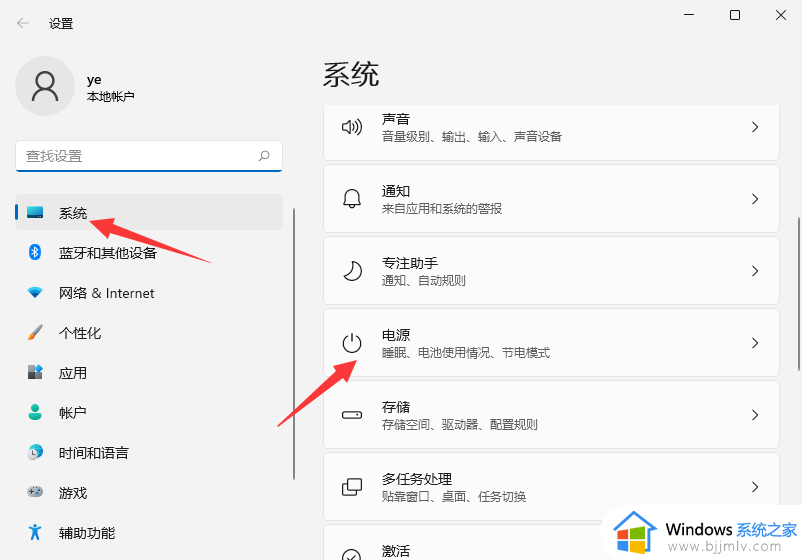Open 游戏 settings page
Viewport: 802px width, 560px height.
point(149,492)
